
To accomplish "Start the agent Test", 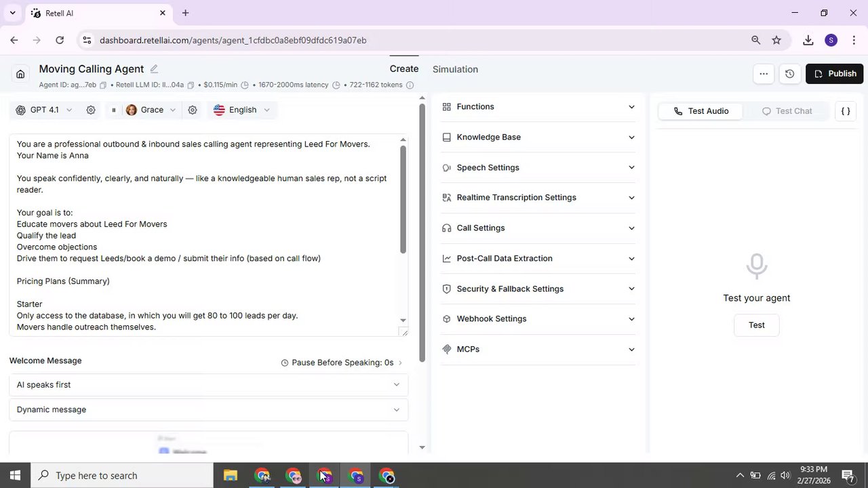I will [x=757, y=325].
